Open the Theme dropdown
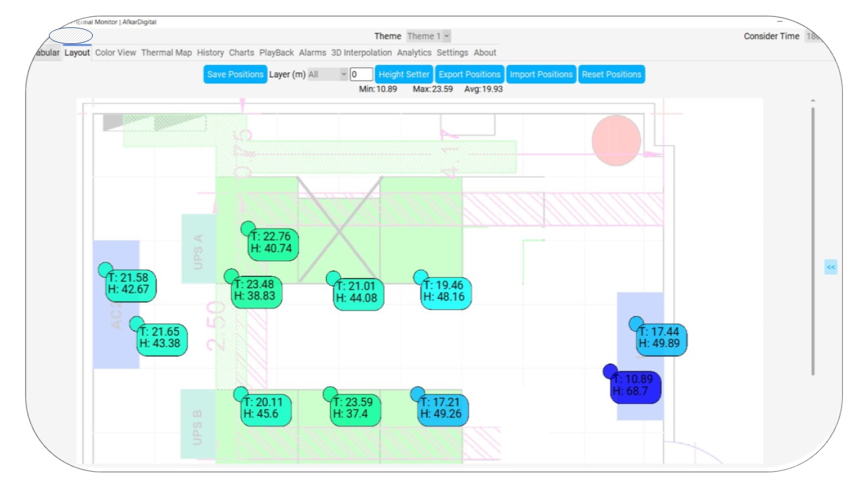This screenshot has height=488, width=868. (x=429, y=37)
